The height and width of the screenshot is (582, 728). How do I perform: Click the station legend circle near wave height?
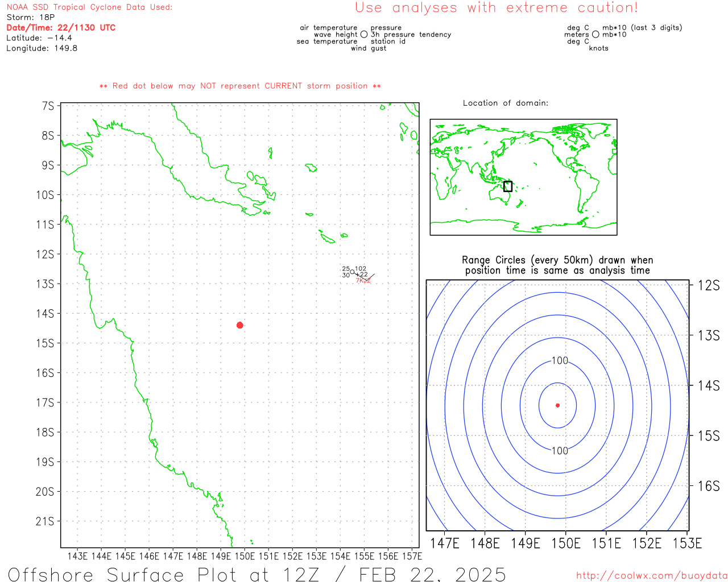pos(364,35)
